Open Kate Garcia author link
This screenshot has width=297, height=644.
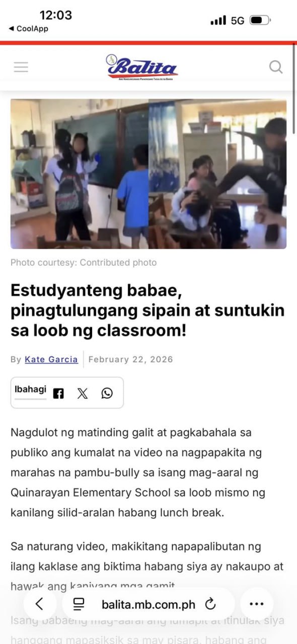tap(51, 359)
